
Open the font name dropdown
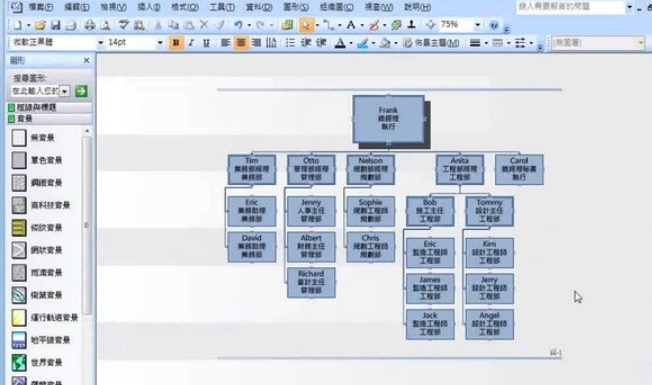click(x=101, y=42)
